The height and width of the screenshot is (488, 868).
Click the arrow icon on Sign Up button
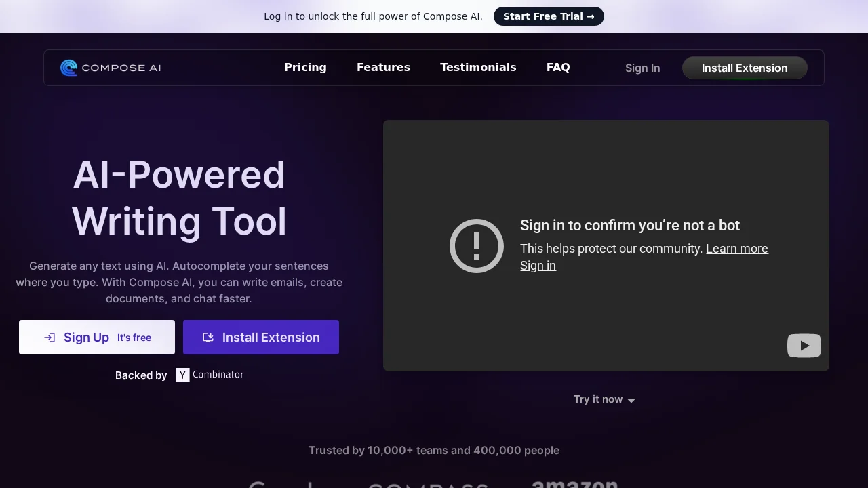(50, 338)
